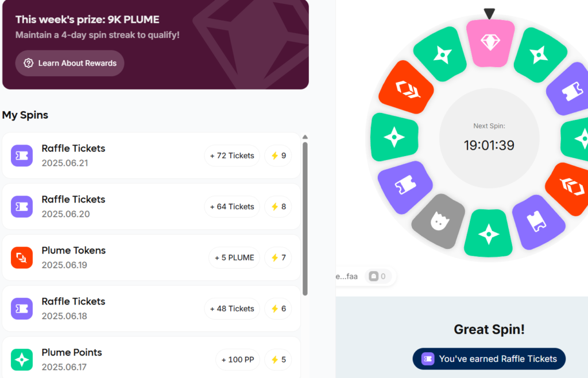Click the You've earned Raffle Tickets banner
This screenshot has width=588, height=378.
pos(489,359)
